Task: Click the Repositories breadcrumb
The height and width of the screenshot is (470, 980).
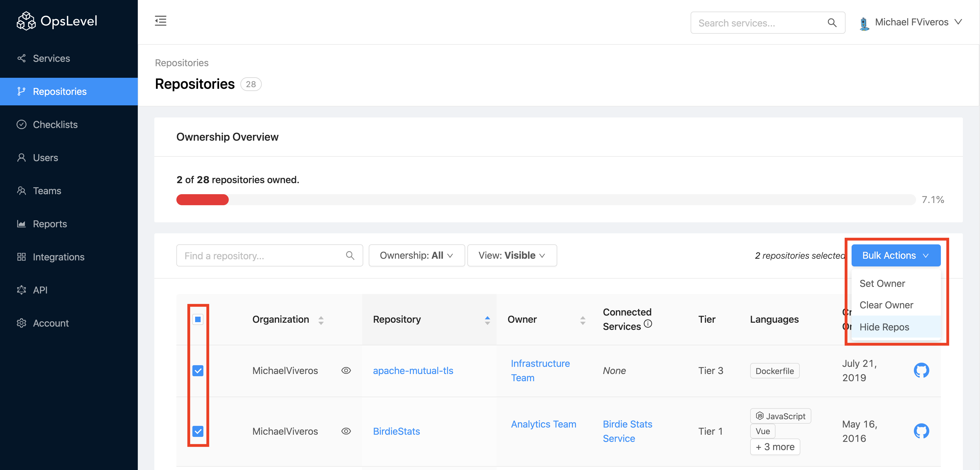Action: 181,63
